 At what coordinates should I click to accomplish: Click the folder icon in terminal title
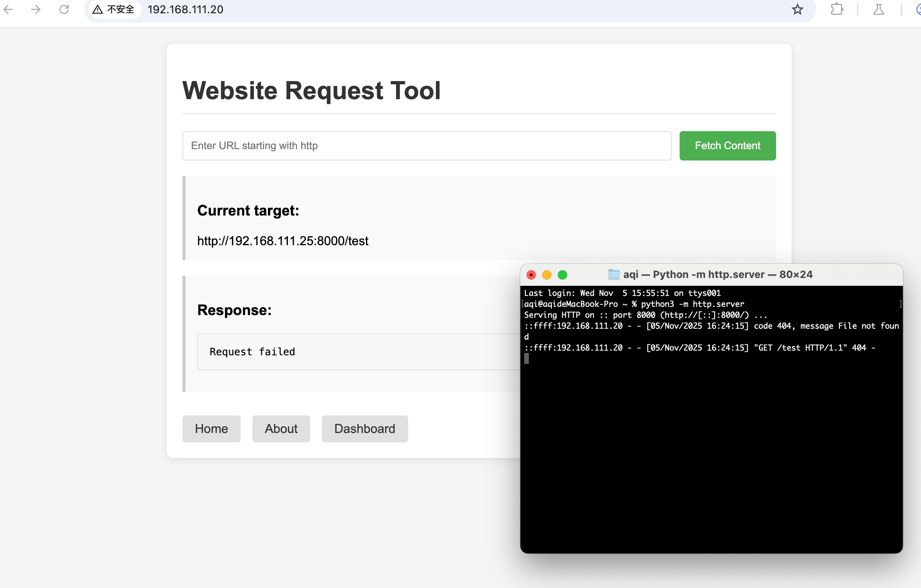tap(614, 274)
